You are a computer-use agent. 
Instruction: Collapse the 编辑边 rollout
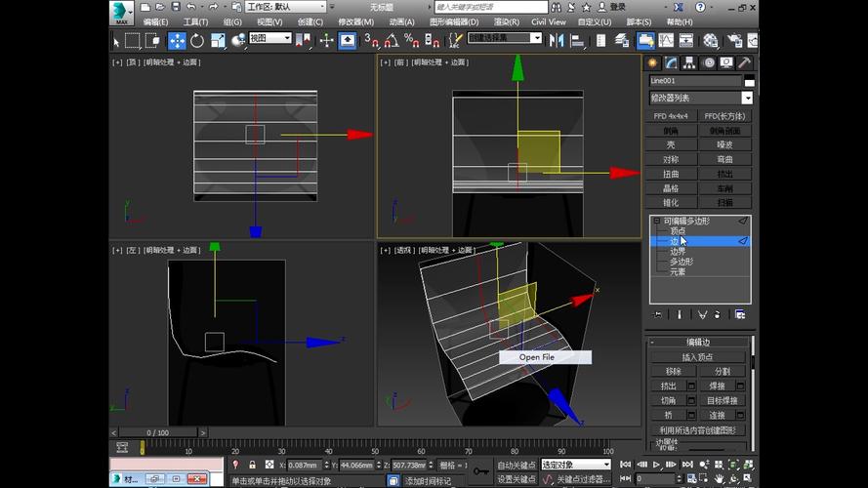(698, 342)
